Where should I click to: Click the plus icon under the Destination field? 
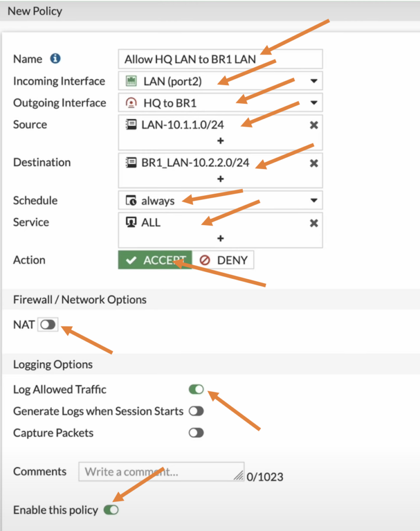[x=220, y=178]
